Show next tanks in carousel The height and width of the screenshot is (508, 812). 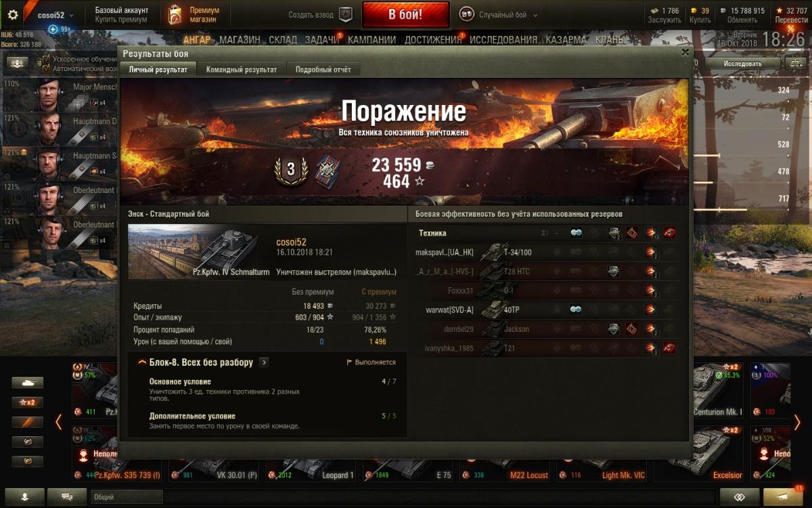(x=797, y=422)
